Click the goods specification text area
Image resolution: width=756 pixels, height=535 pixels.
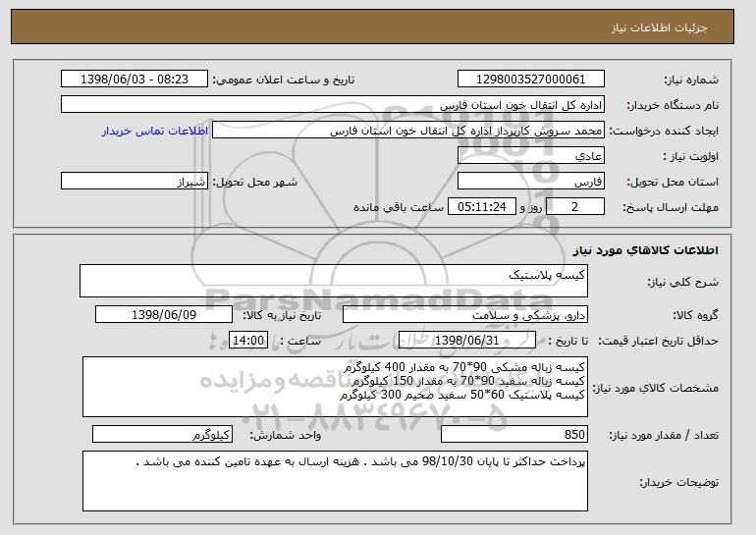(x=335, y=387)
